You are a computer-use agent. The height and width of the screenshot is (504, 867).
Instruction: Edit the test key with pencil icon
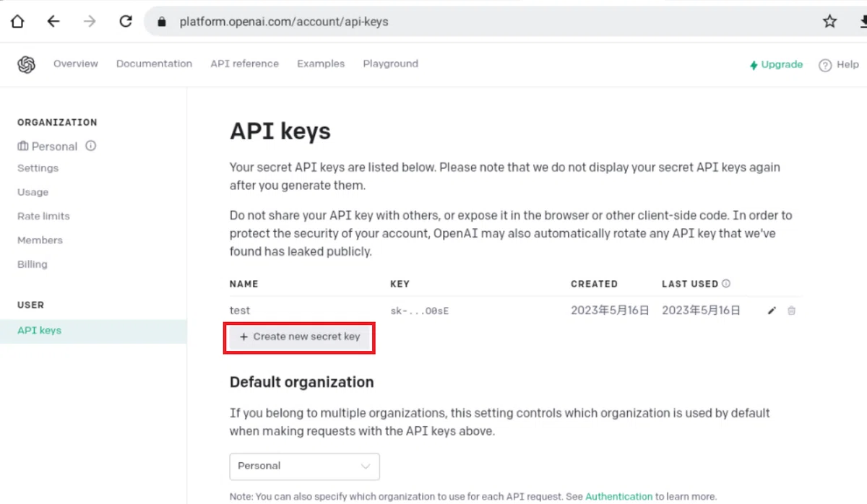772,310
